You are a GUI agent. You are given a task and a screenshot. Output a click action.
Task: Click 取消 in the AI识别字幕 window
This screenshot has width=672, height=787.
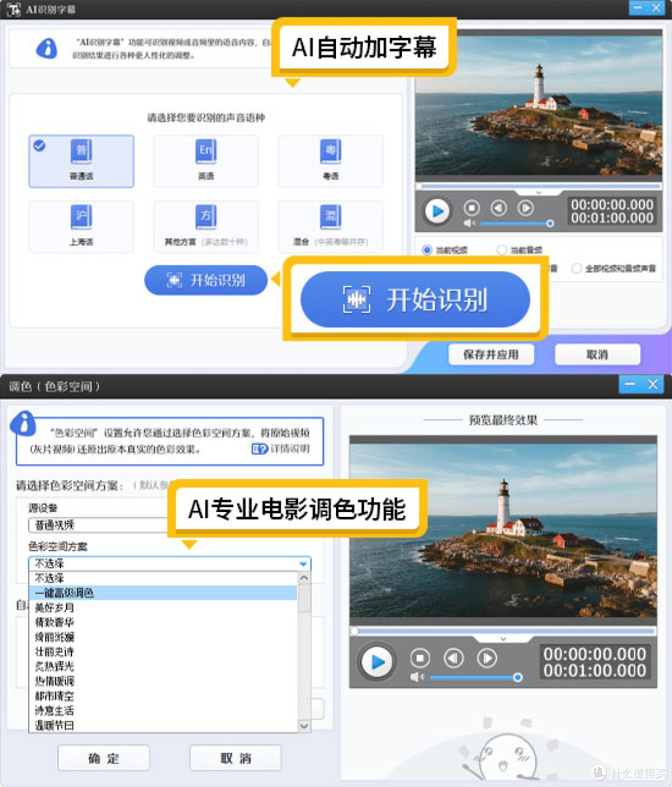(x=597, y=355)
